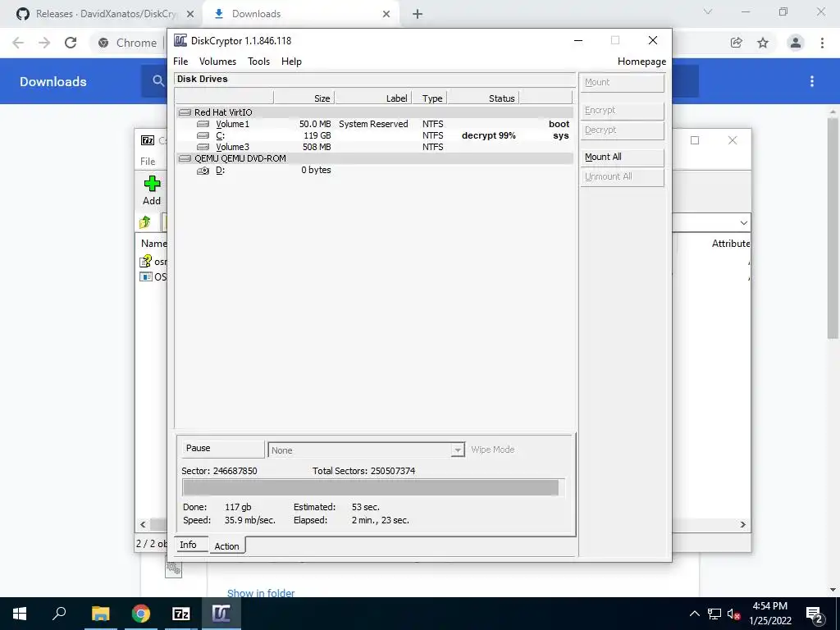This screenshot has width=840, height=630.
Task: Select the C: volume row
Action: [374, 135]
